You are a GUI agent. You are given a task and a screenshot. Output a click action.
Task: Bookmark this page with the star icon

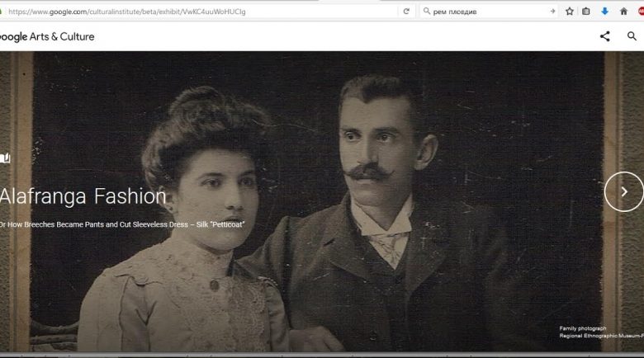[570, 12]
